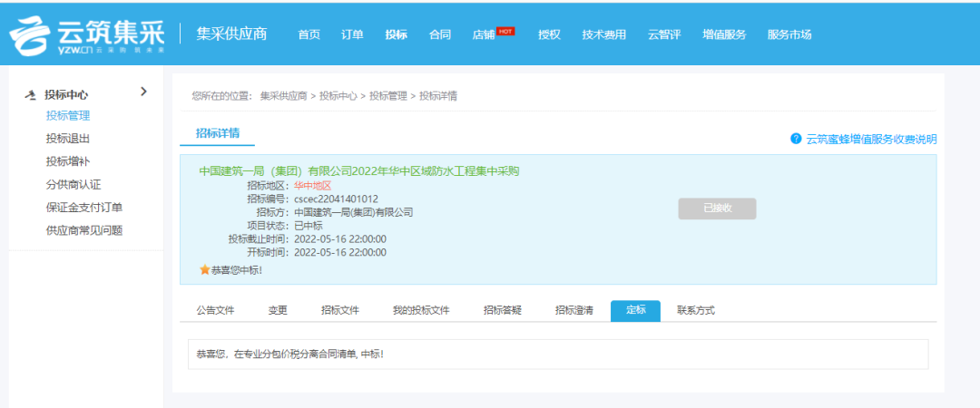
Task: Switch to 招标答疑 tab
Action: pos(503,310)
